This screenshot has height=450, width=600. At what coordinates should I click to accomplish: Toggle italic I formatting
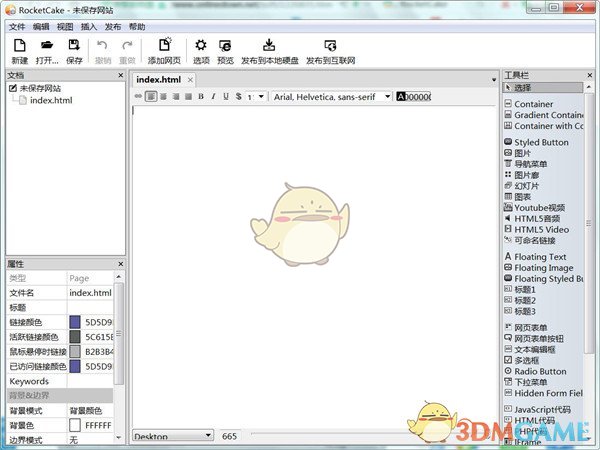click(213, 96)
